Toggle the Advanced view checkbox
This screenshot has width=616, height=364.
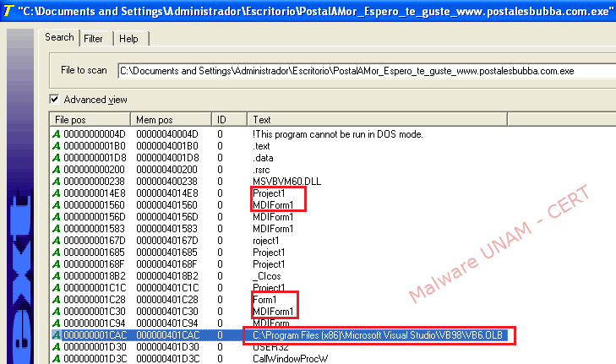click(54, 100)
